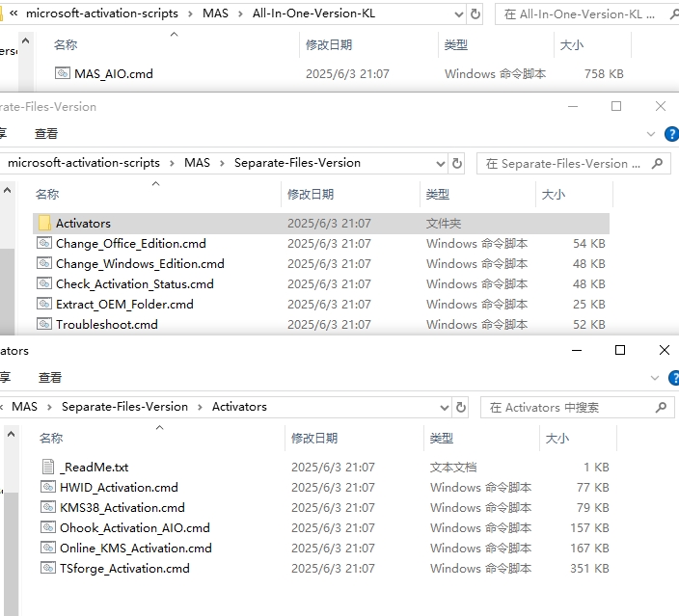Sort by 修改日期 in Separate-Files-Version window
This screenshot has height=616, width=679.
[311, 195]
